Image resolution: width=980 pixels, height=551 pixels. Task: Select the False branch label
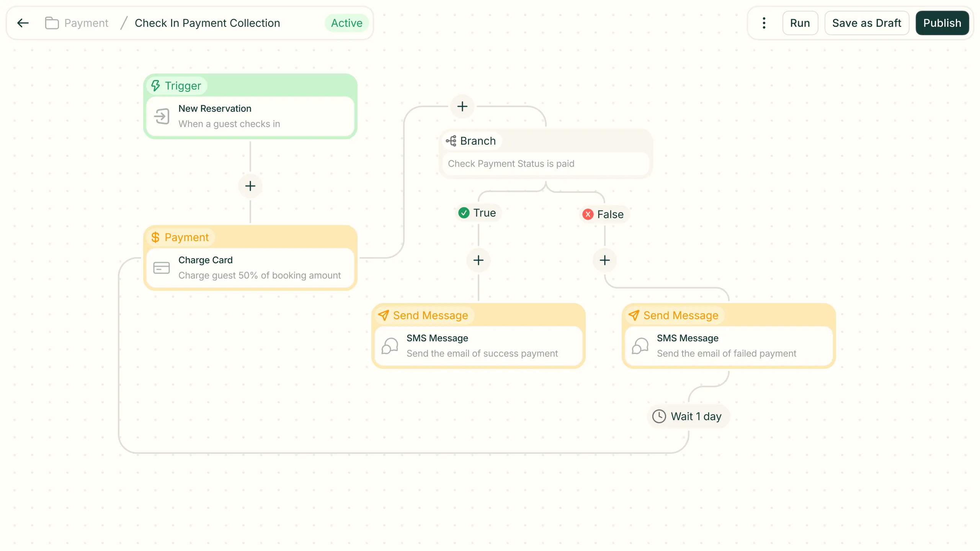(603, 214)
